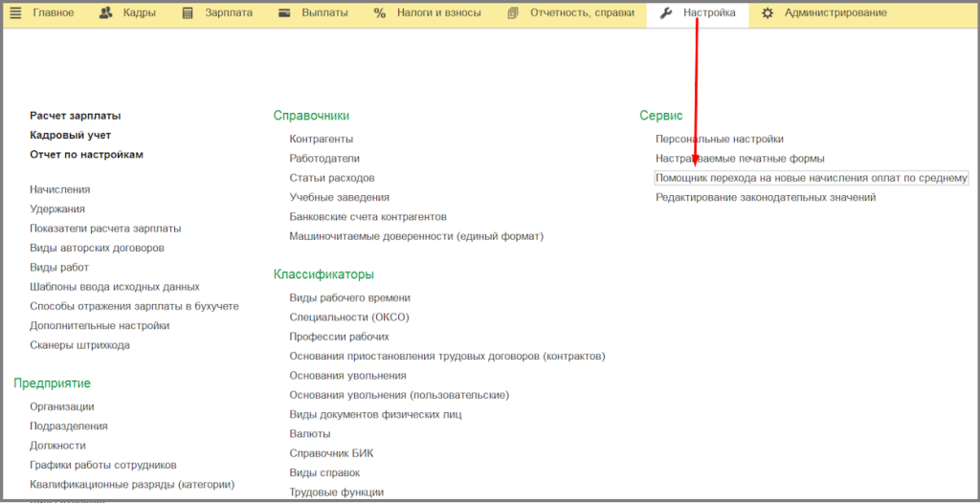Image resolution: width=980 pixels, height=503 pixels.
Task: Open Отчет по настройкам
Action: pos(86,154)
